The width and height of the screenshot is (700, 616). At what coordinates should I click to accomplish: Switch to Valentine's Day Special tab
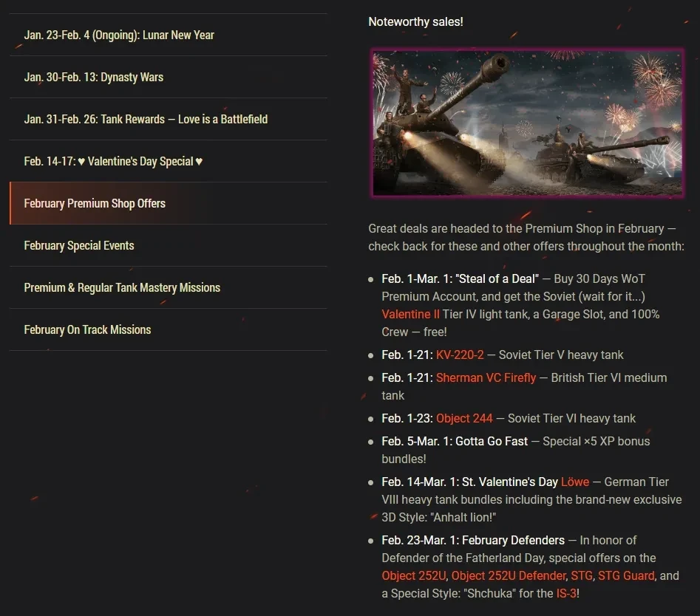coord(113,161)
